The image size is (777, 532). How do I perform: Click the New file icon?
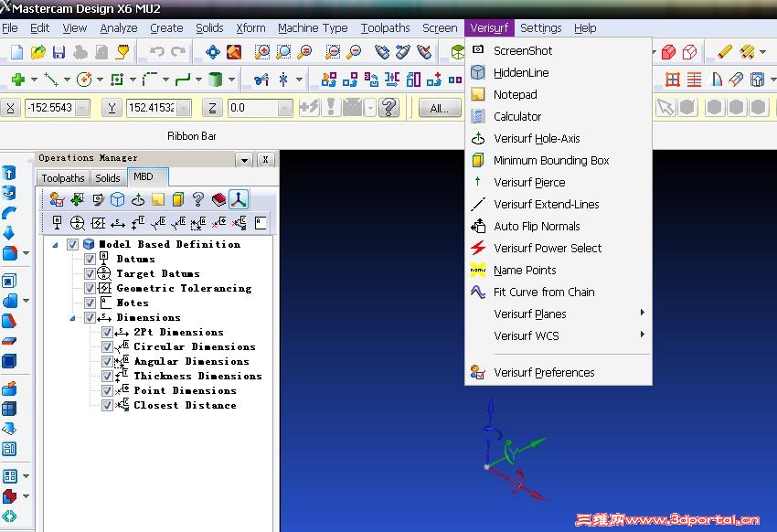(x=16, y=51)
